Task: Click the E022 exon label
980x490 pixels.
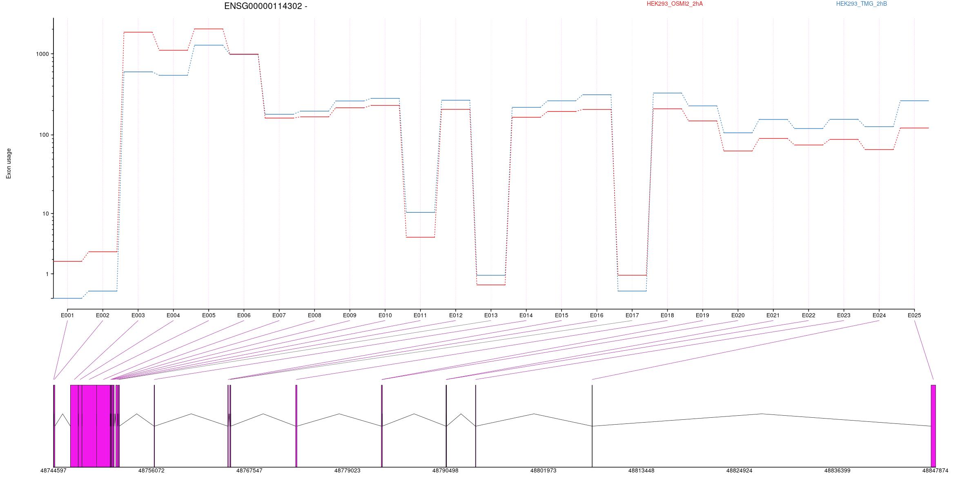Action: coord(808,315)
